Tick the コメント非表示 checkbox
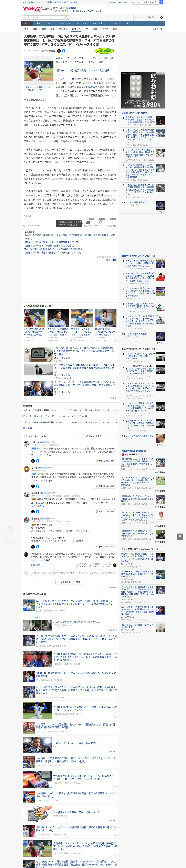Viewport: 186px width, 868px height. 102,587
